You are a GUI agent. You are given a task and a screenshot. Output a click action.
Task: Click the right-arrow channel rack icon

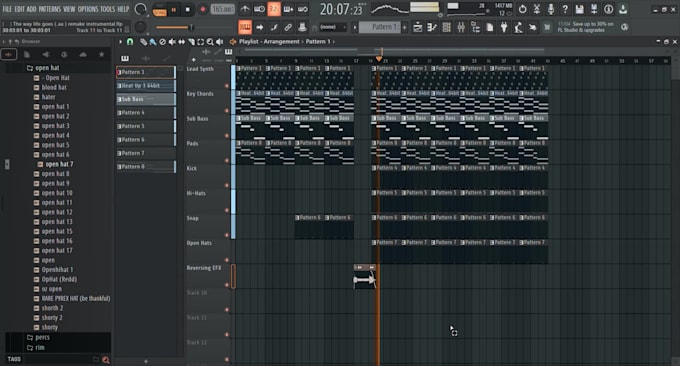click(x=259, y=27)
